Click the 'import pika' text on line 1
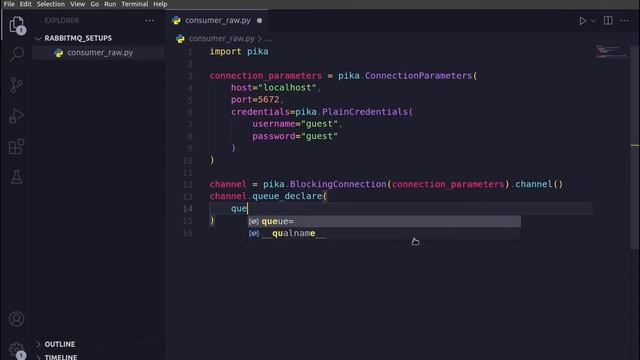Screen dimensions: 640x360 (239, 51)
